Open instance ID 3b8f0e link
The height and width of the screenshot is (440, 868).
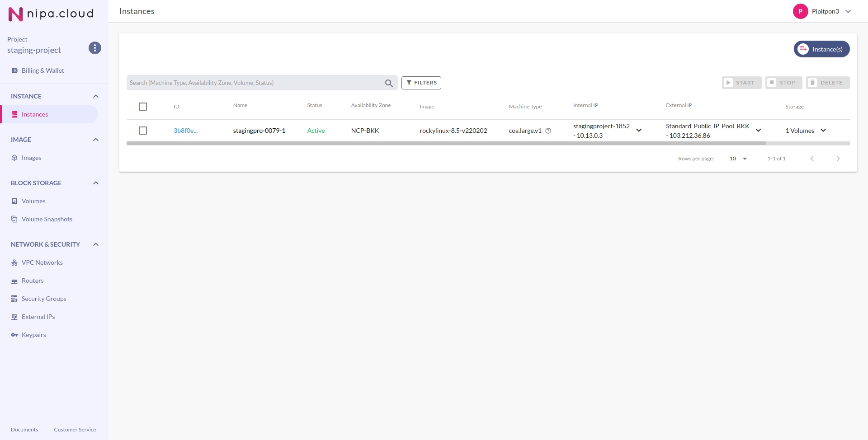(185, 131)
